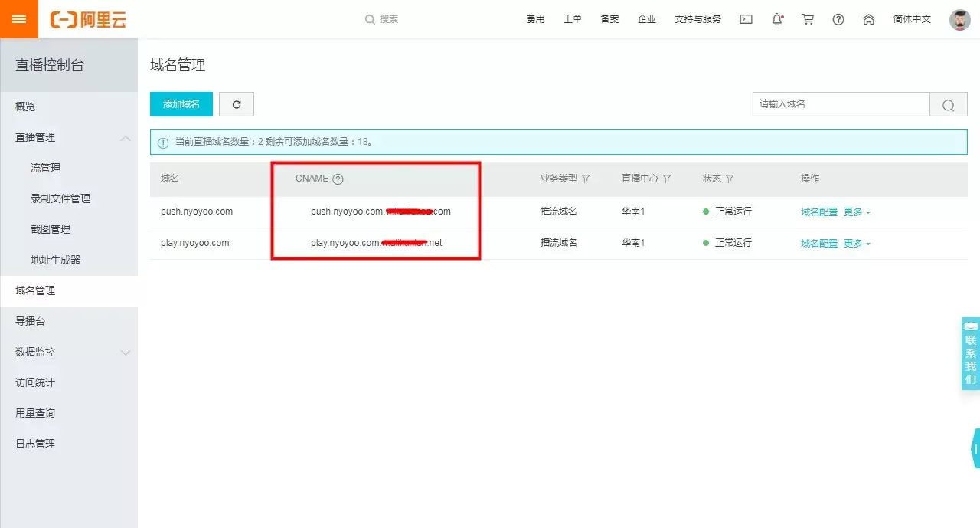
Task: Filter by 直播中心 funnel icon
Action: pyautogui.click(x=667, y=179)
